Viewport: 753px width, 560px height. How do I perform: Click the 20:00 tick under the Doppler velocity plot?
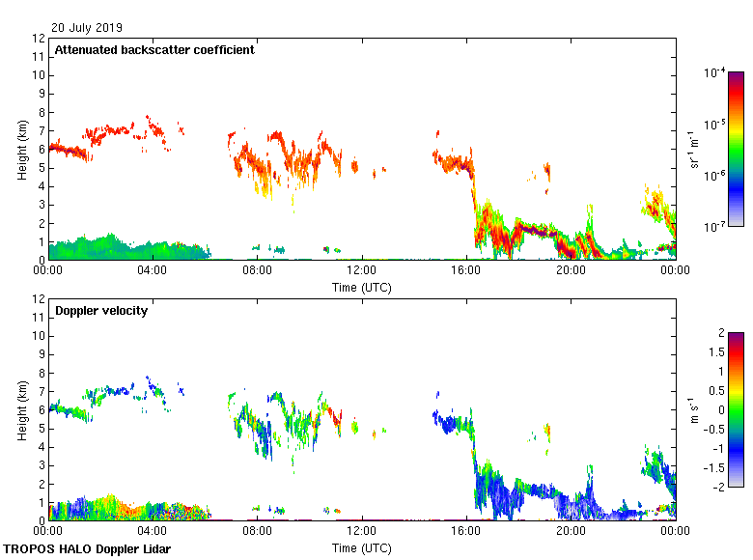571,532
